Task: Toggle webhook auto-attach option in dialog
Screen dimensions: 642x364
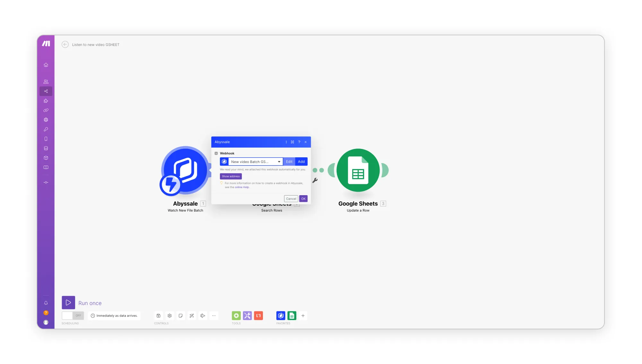Action: coord(216,153)
